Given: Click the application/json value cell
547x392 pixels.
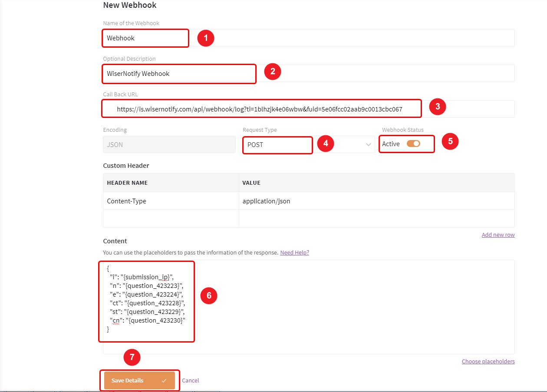Looking at the screenshot, I should tap(377, 201).
